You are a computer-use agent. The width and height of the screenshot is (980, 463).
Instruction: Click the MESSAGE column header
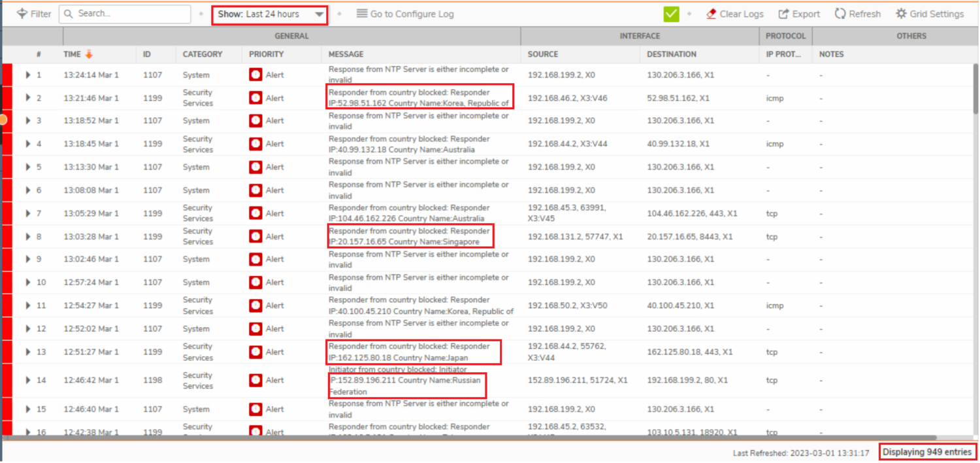[x=346, y=54]
